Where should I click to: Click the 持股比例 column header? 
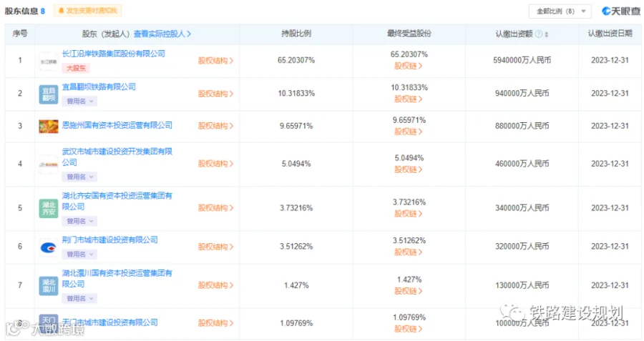[x=296, y=34]
